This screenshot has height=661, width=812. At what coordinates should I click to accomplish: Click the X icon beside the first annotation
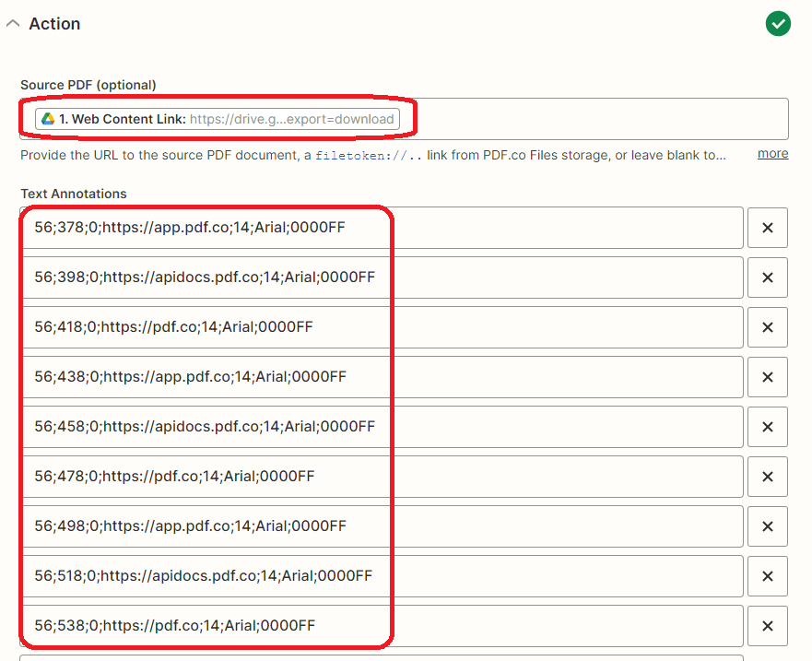[x=768, y=228]
